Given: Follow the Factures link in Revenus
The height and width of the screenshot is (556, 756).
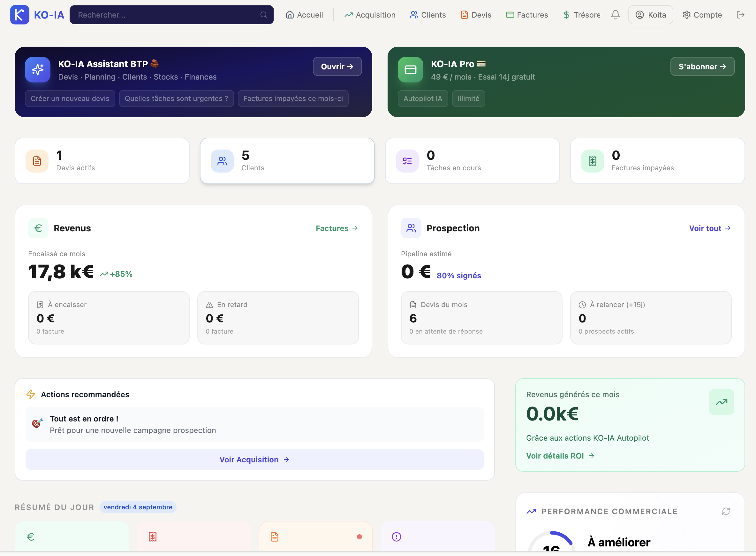Looking at the screenshot, I should click(x=336, y=228).
